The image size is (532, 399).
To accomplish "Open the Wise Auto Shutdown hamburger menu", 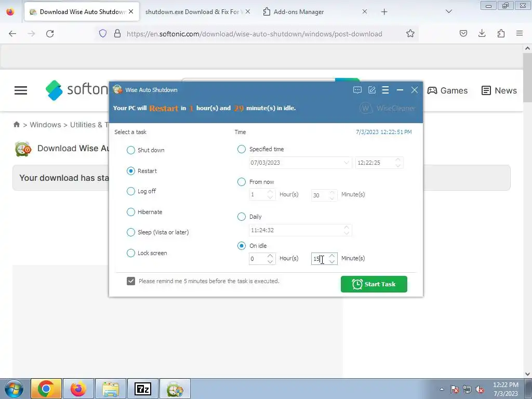I will [385, 90].
